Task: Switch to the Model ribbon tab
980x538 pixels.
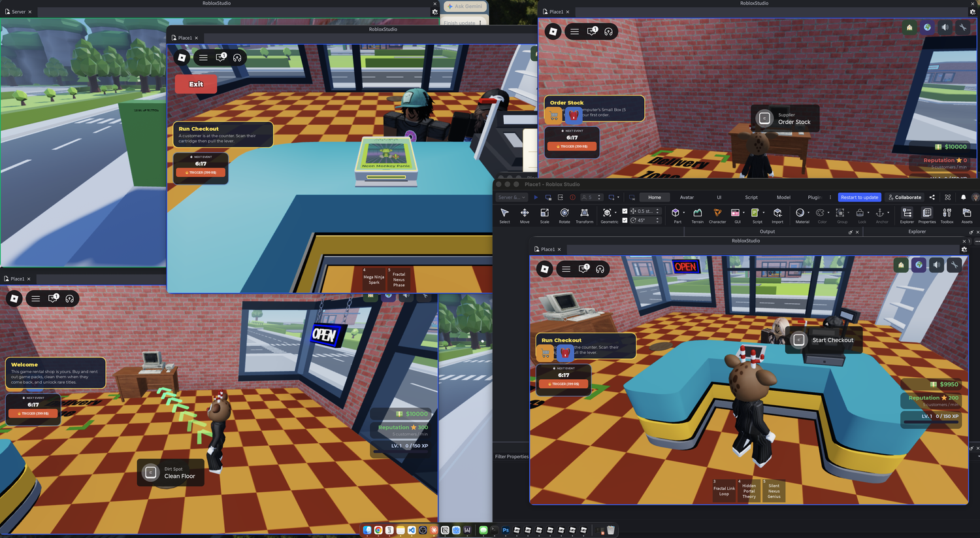Action: [x=783, y=197]
